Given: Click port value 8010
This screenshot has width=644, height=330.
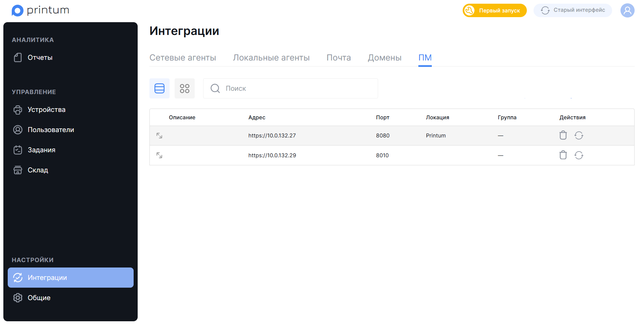Looking at the screenshot, I should point(382,155).
